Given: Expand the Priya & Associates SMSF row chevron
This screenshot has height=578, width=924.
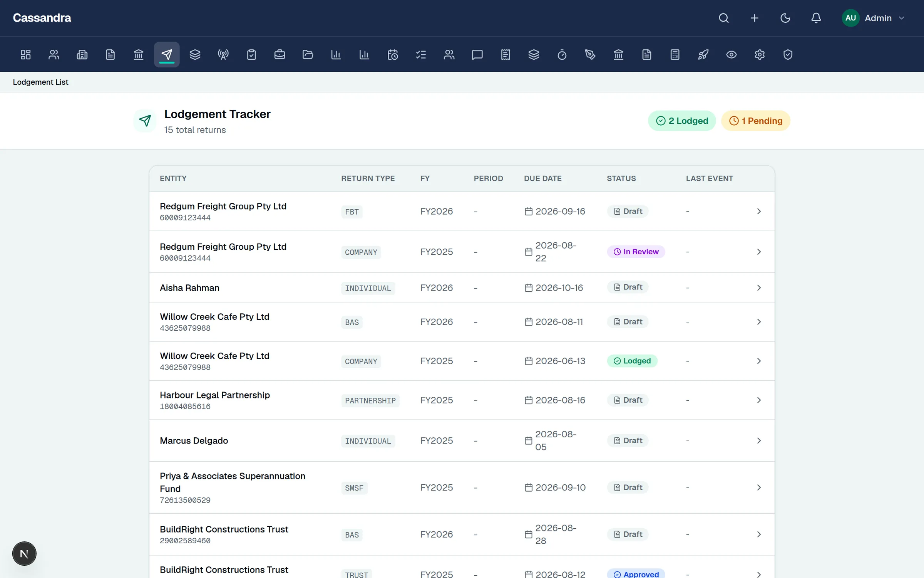Looking at the screenshot, I should tap(759, 487).
